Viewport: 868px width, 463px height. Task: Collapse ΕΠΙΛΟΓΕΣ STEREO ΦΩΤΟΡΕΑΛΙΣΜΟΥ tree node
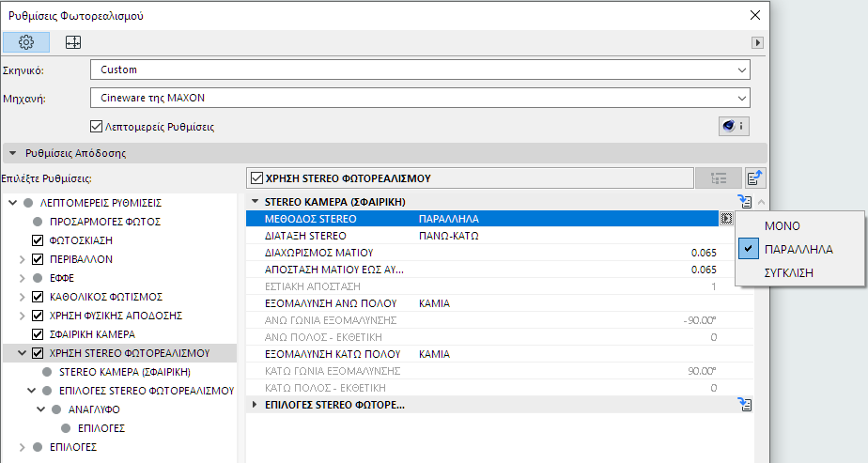tap(32, 391)
